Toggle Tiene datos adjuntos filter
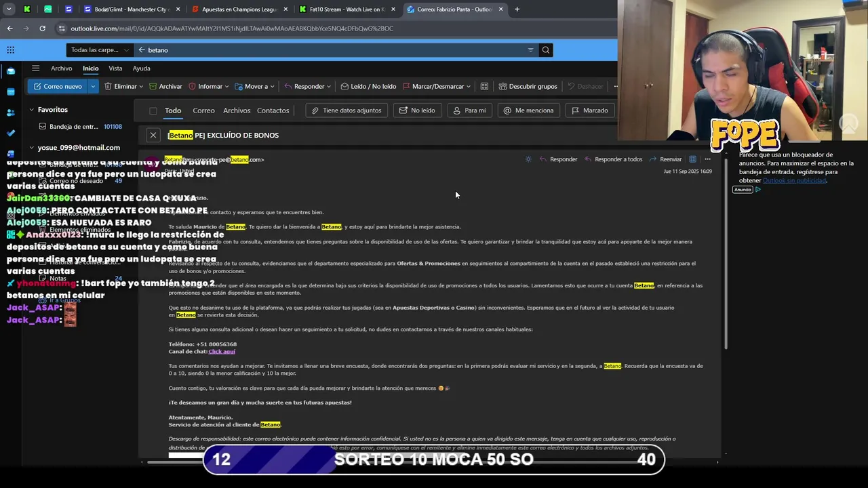The height and width of the screenshot is (488, 868). pyautogui.click(x=347, y=110)
